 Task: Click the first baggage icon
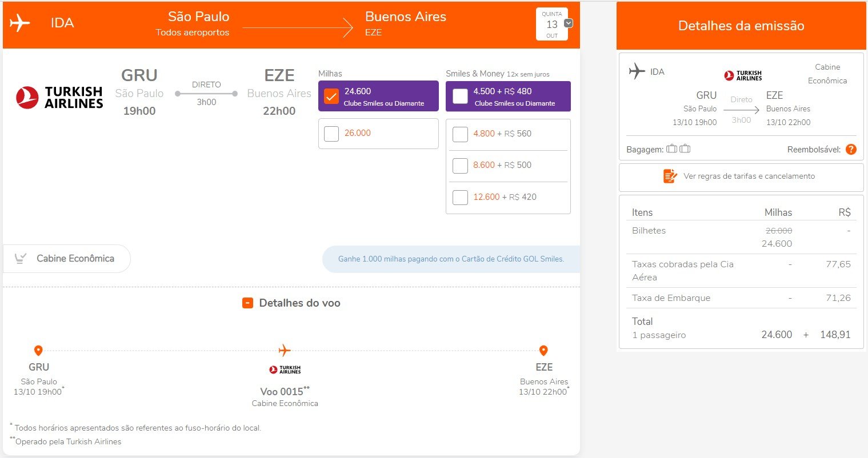[671, 149]
